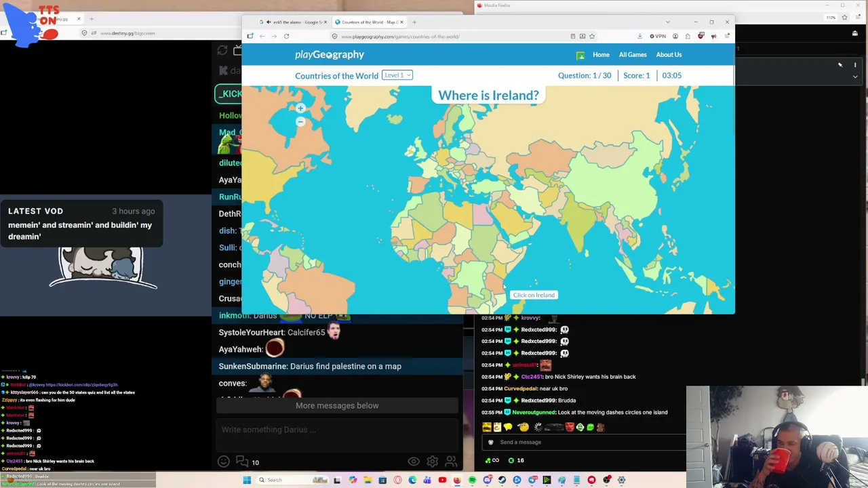Open the emoji picker in destiny chat
868x488 pixels.
(x=223, y=462)
